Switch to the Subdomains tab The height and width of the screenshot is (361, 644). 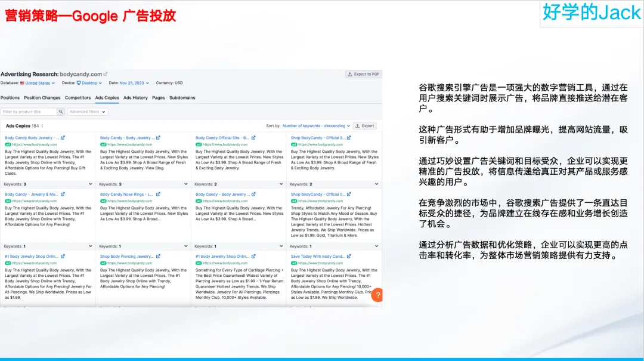(x=182, y=98)
